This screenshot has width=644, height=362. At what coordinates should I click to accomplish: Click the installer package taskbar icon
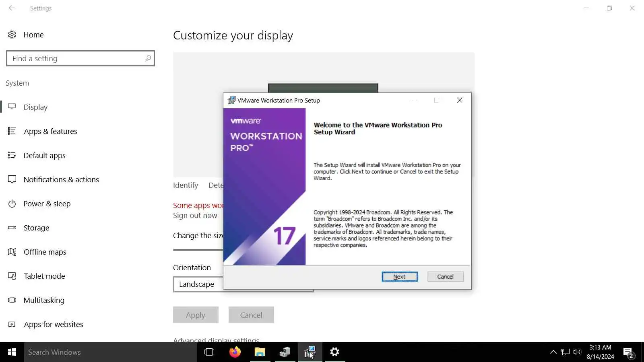[x=285, y=352]
